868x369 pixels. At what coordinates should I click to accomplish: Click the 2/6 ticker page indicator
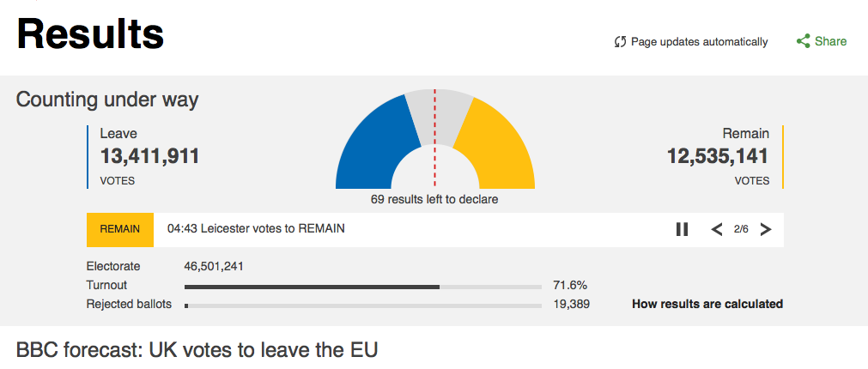[x=741, y=229]
